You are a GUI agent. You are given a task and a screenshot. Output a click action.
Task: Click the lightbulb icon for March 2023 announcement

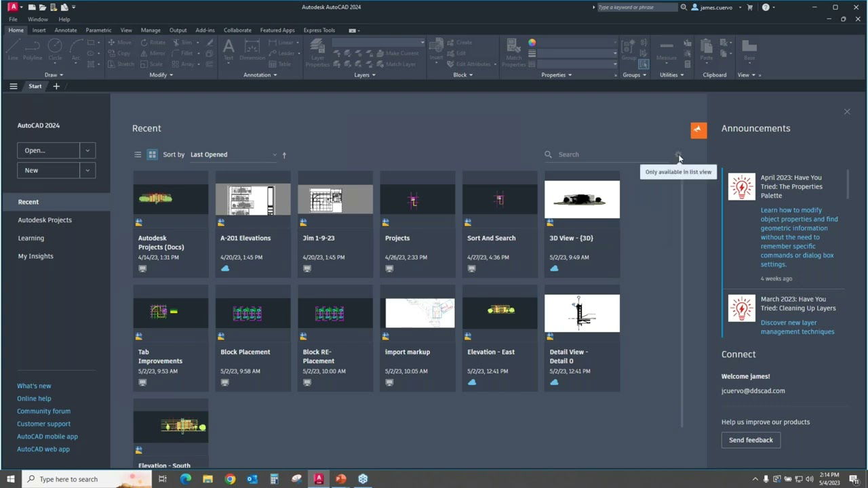point(741,308)
